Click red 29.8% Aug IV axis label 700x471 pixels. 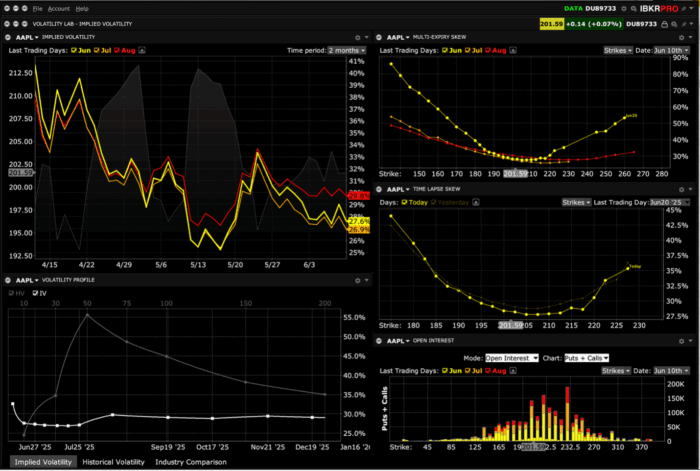[358, 196]
